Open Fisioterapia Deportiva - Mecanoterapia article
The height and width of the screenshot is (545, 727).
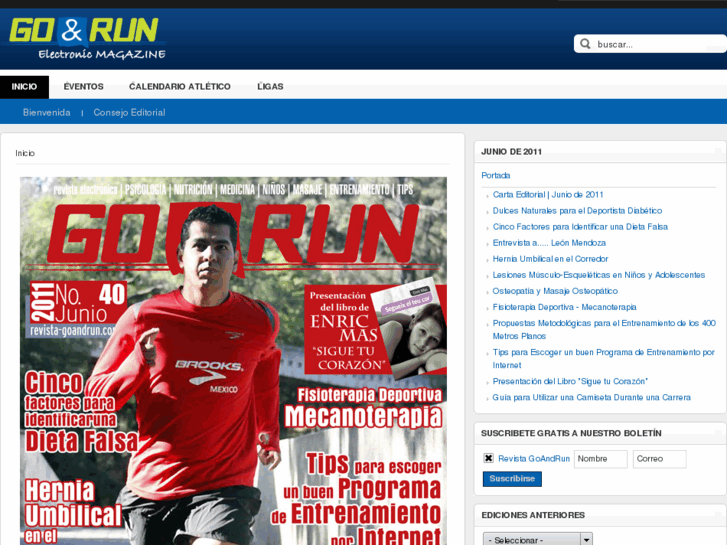click(564, 307)
